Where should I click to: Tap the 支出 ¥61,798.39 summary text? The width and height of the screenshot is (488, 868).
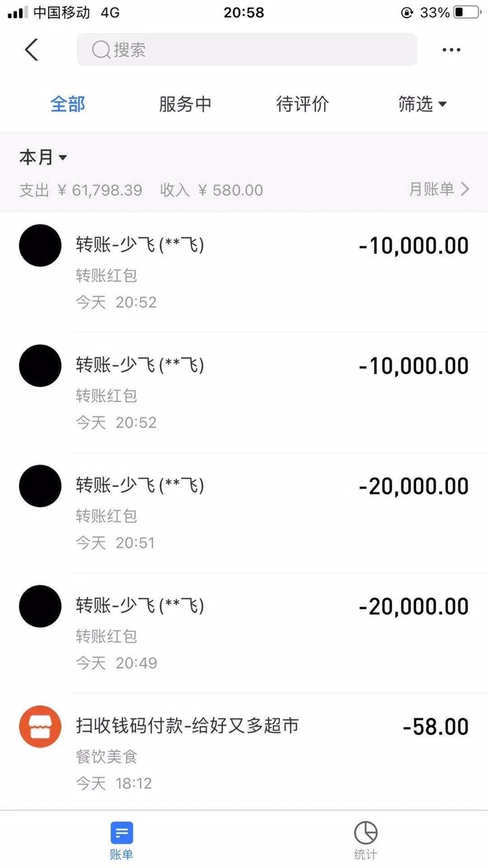click(x=81, y=191)
